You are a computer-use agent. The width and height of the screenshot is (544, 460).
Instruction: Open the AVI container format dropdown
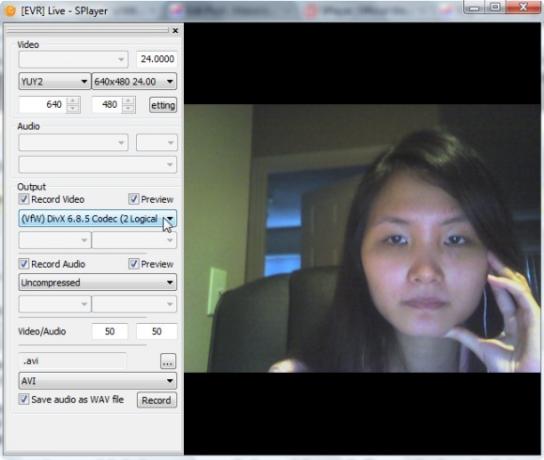pos(97,381)
